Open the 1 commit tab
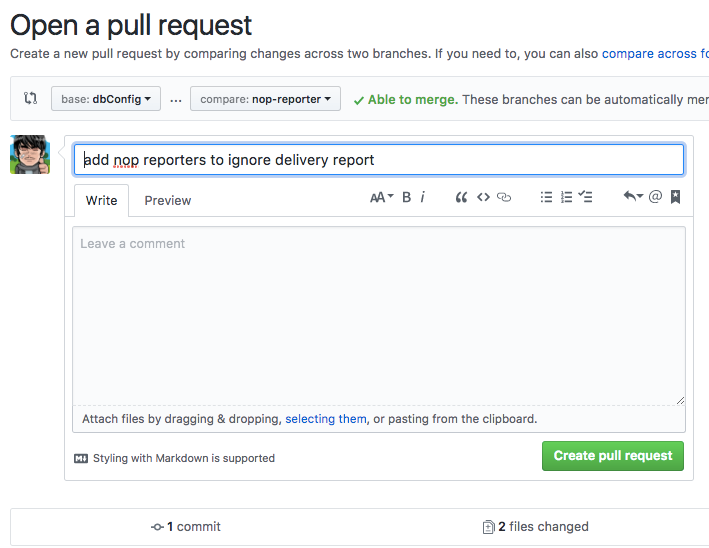This screenshot has height=548, width=709. (x=186, y=527)
